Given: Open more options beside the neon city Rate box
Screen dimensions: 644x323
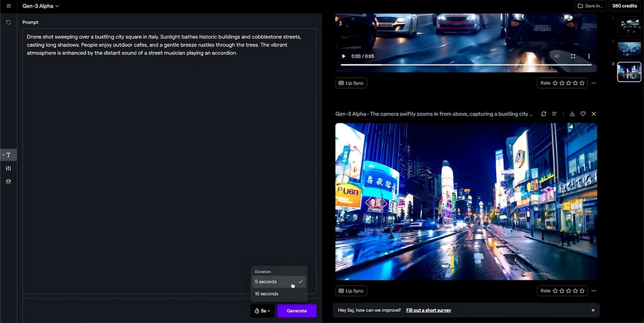Looking at the screenshot, I should pyautogui.click(x=594, y=291).
